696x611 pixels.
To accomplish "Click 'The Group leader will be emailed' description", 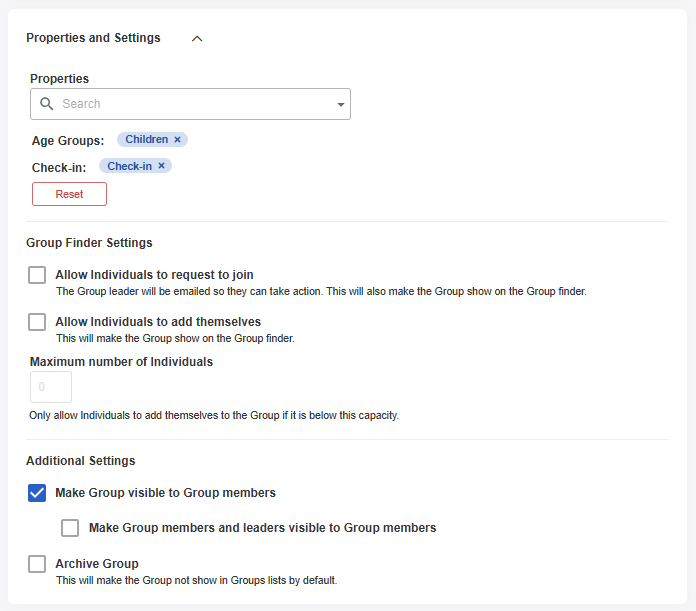I will point(321,292).
